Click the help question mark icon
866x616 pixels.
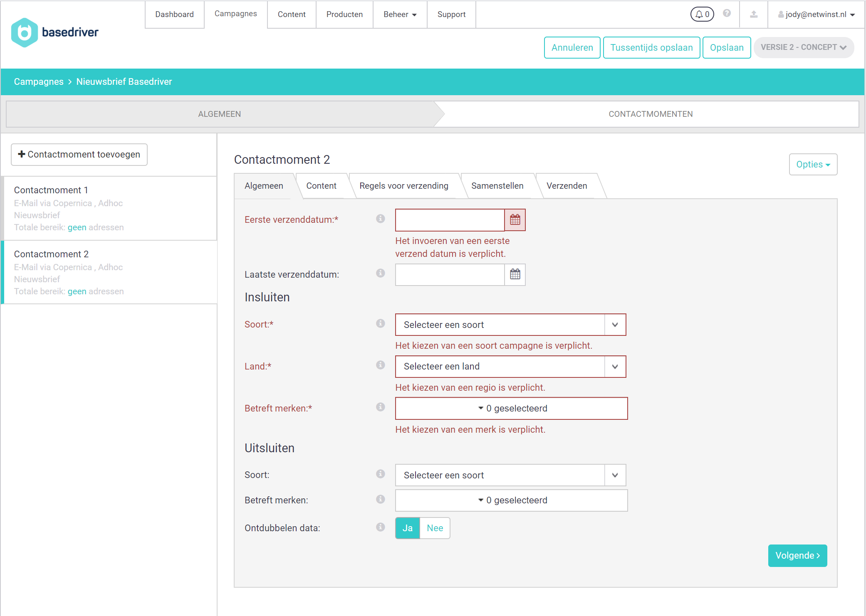(727, 13)
